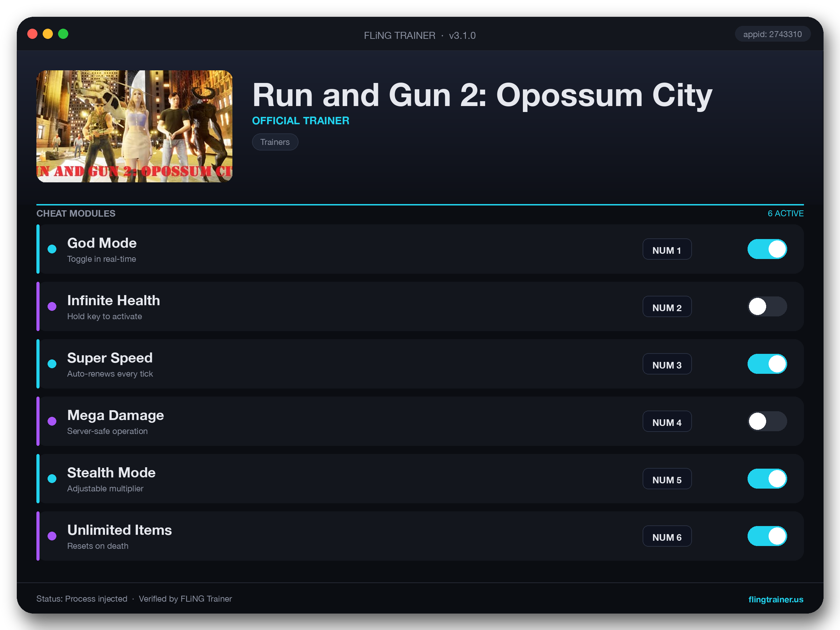This screenshot has height=630, width=840.
Task: Click the FLiNG TRAINER v3.1.0 window title
Action: (x=420, y=35)
